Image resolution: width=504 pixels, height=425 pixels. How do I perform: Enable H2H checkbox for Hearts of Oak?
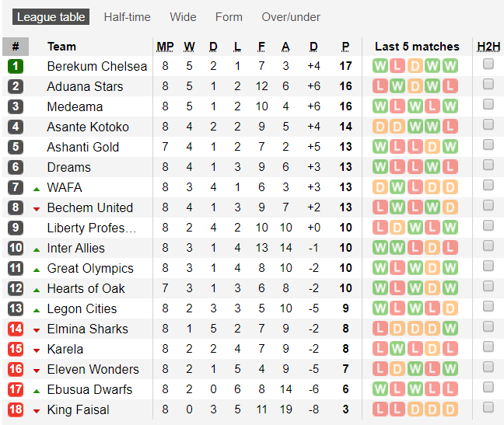tap(488, 287)
